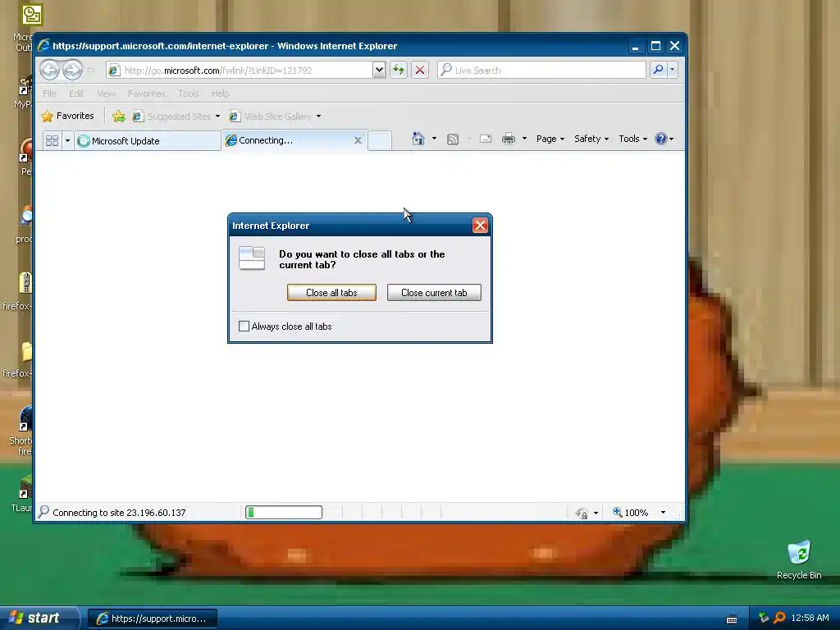This screenshot has width=840, height=630.
Task: Click Close all tabs button
Action: tap(331, 293)
